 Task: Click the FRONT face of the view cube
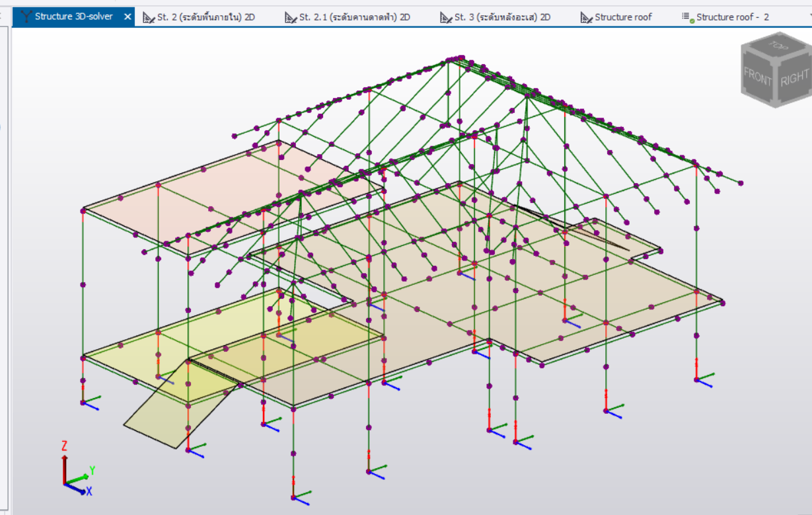tap(758, 77)
